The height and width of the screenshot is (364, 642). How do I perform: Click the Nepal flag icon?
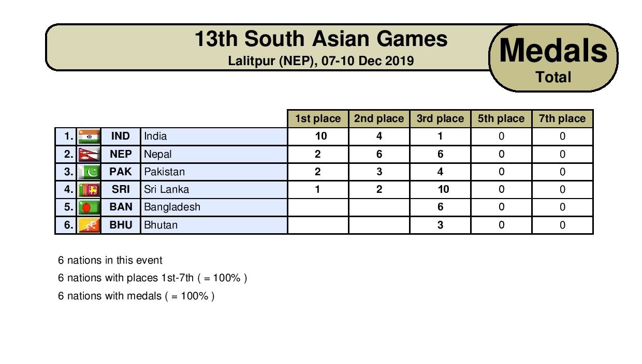point(89,154)
